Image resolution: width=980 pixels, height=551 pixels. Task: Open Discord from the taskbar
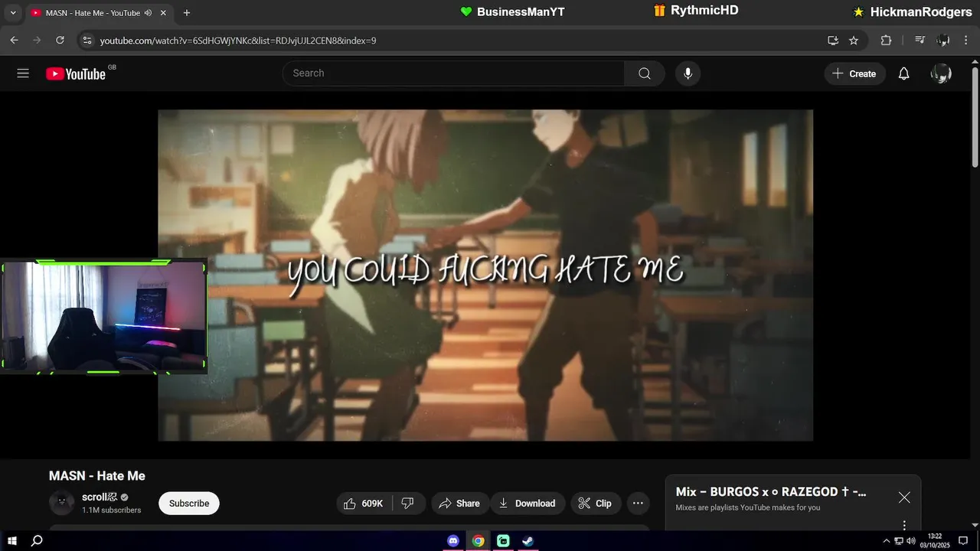[x=453, y=541]
